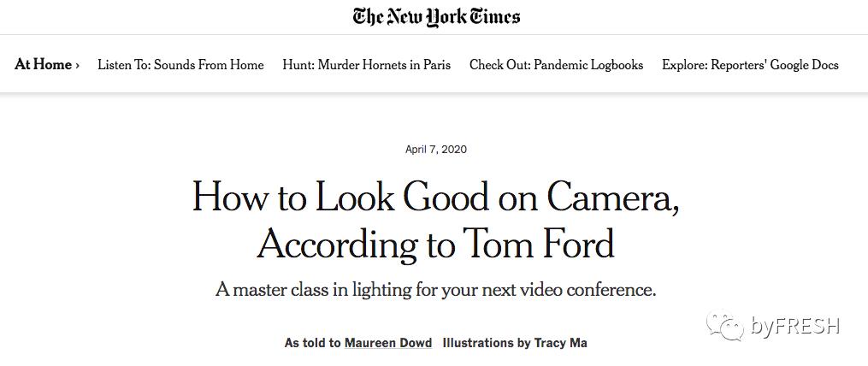This screenshot has width=868, height=366.
Task: Expand the At Home chevron arrow
Action: click(78, 65)
